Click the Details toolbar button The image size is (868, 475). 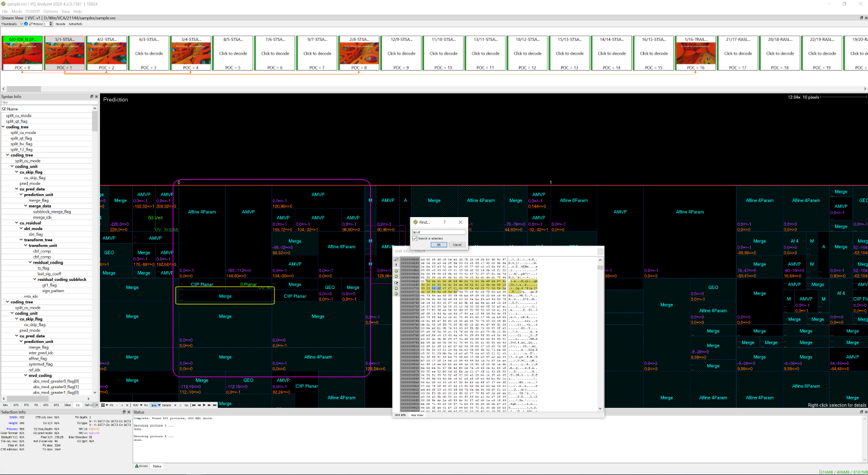point(167,405)
